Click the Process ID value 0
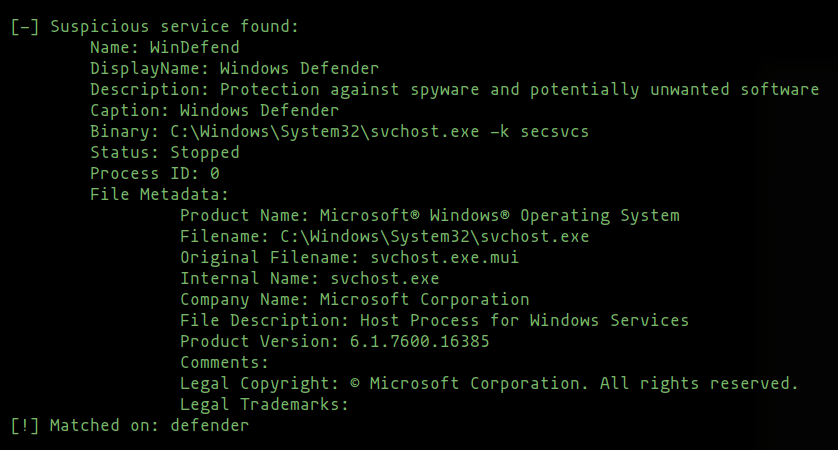 tap(214, 174)
